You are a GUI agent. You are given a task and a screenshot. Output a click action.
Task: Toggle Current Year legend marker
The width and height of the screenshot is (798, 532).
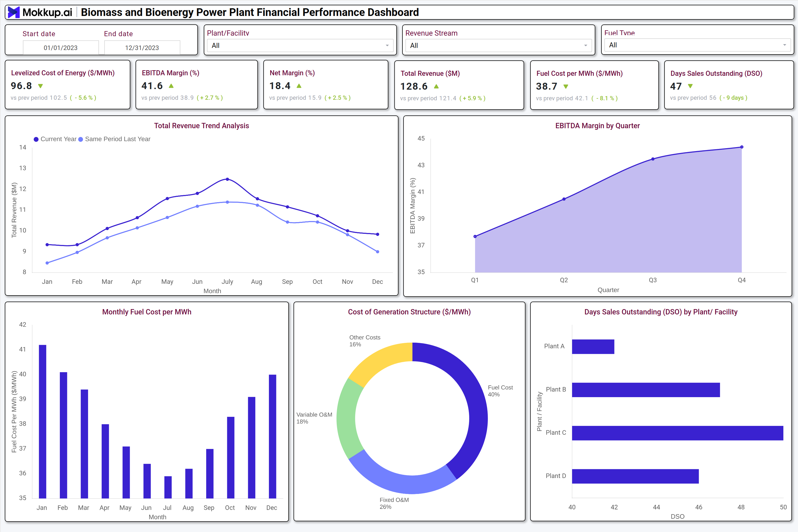[36, 139]
